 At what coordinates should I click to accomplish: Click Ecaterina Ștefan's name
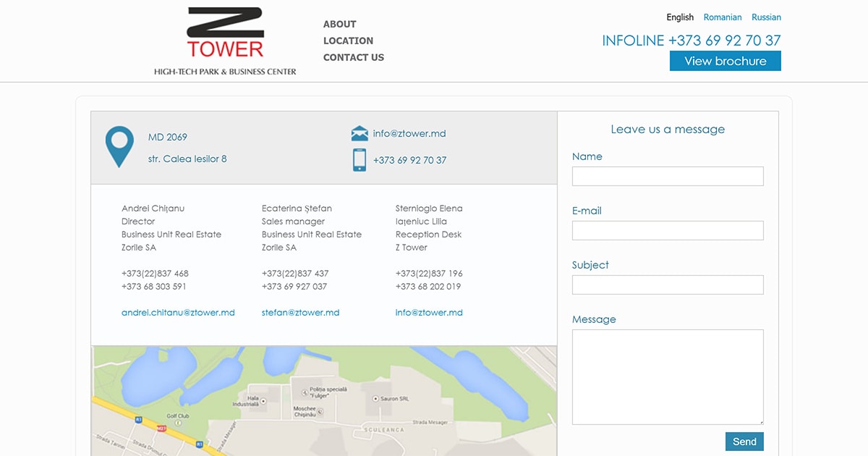coord(297,208)
